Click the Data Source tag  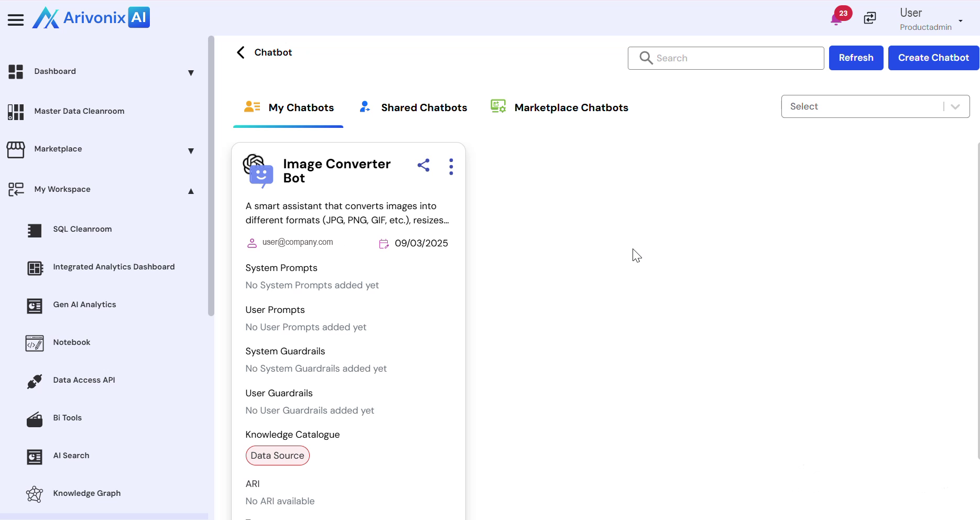(x=277, y=456)
